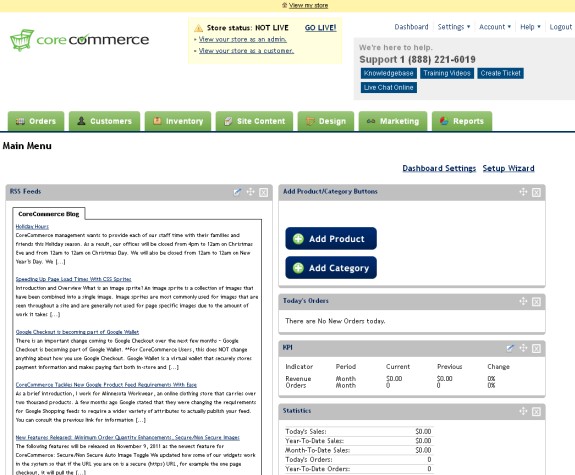This screenshot has width=575, height=475.
Task: Move handle icon of KPI widget
Action: click(523, 348)
